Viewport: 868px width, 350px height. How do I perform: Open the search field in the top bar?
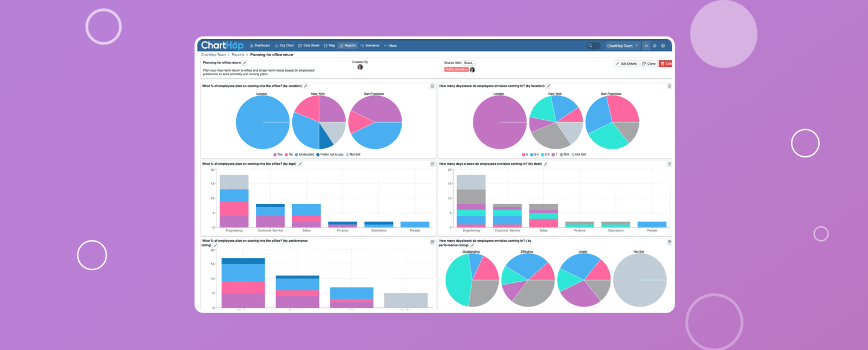(593, 46)
